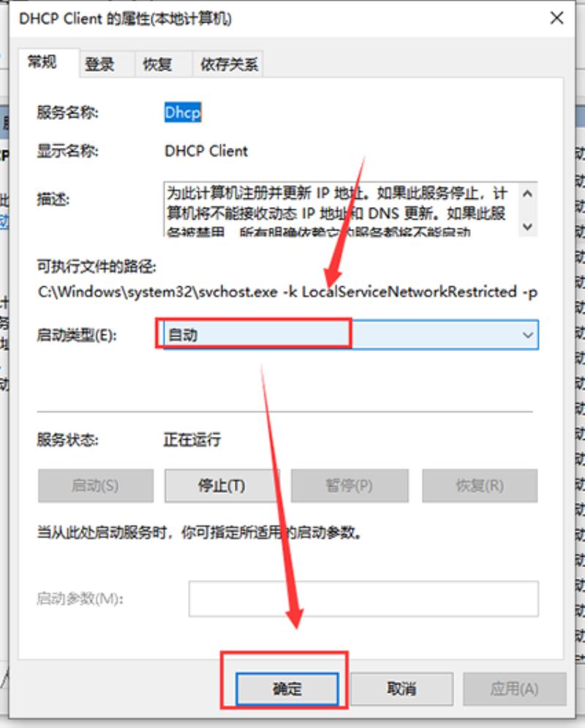Click the highlighted Dhcp service name
Screen dimensions: 585x728
click(x=183, y=113)
